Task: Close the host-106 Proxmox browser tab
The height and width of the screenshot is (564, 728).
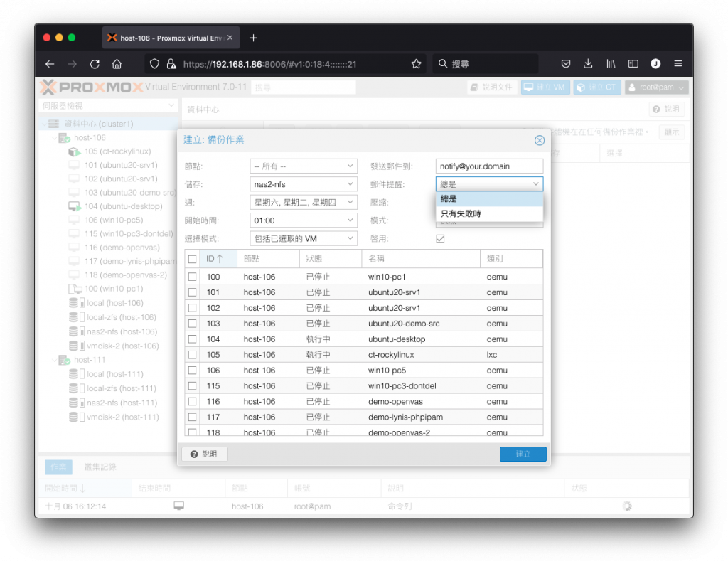Action: [230, 38]
